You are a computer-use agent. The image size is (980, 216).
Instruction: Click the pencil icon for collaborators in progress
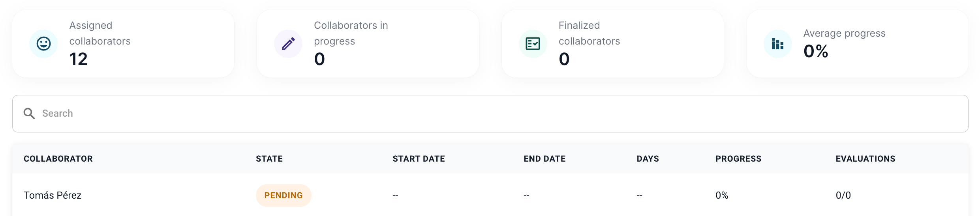click(x=288, y=44)
